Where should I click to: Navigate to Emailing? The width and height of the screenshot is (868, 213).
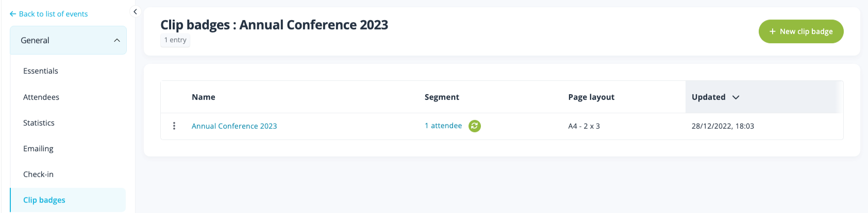(38, 149)
